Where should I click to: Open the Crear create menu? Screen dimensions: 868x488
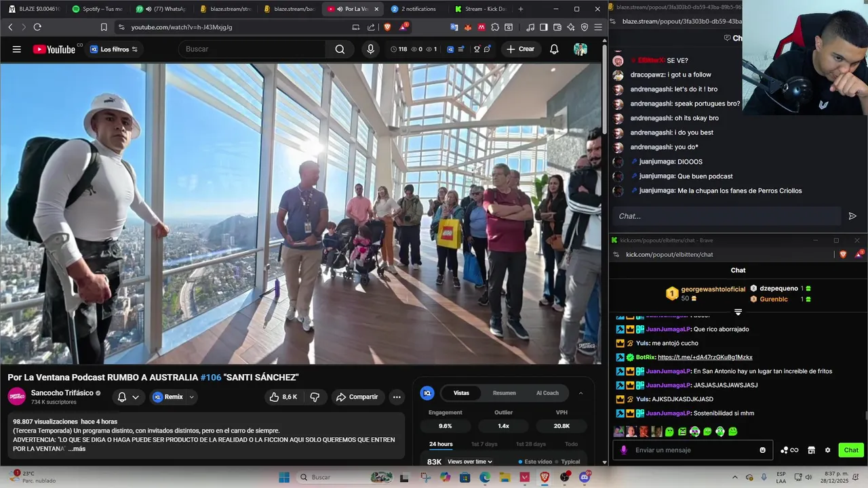coord(520,49)
